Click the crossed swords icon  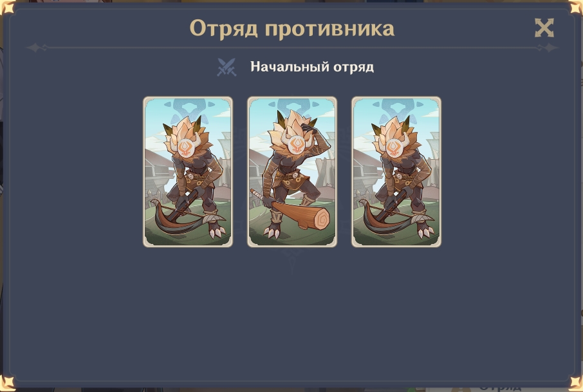click(227, 68)
